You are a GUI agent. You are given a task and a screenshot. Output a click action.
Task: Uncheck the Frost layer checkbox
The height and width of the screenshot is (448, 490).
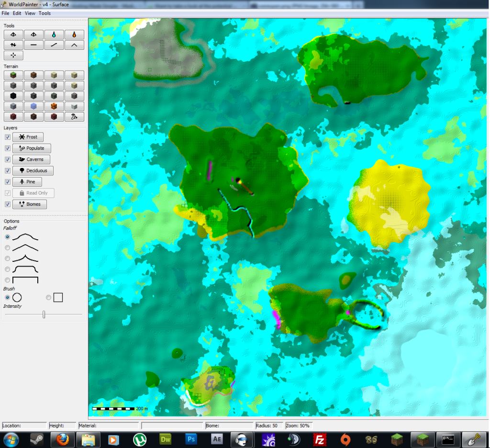tap(8, 137)
